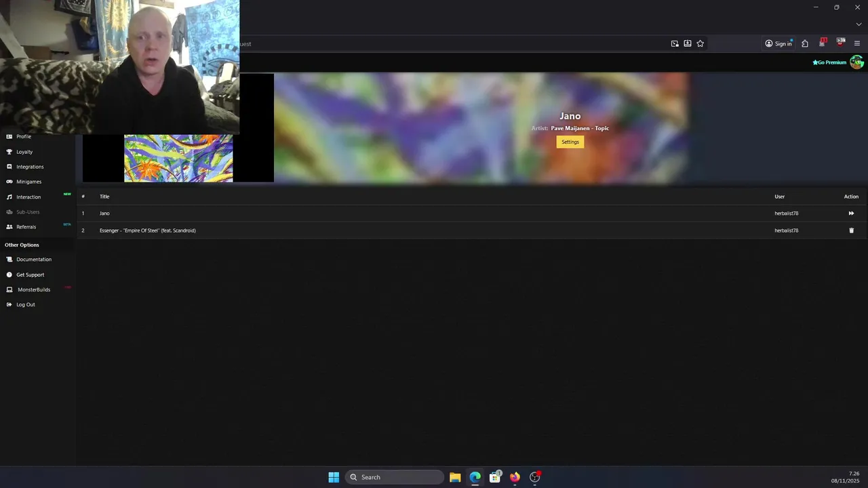This screenshot has width=868, height=488.
Task: Open OBS Studio from the taskbar
Action: pyautogui.click(x=535, y=477)
